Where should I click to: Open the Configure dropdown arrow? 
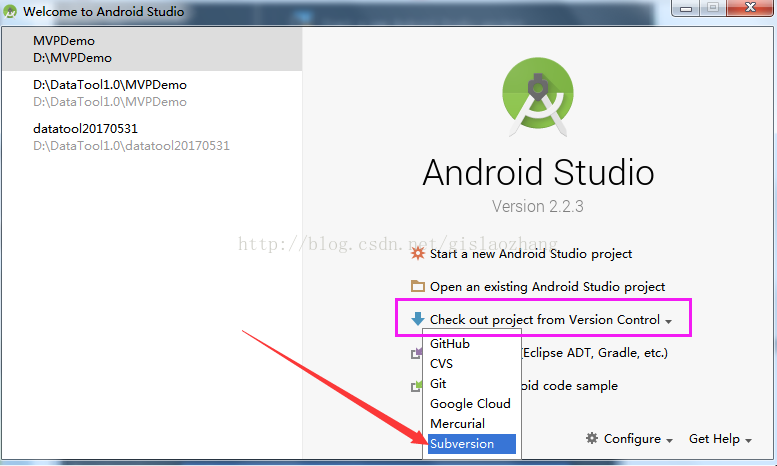pyautogui.click(x=669, y=440)
